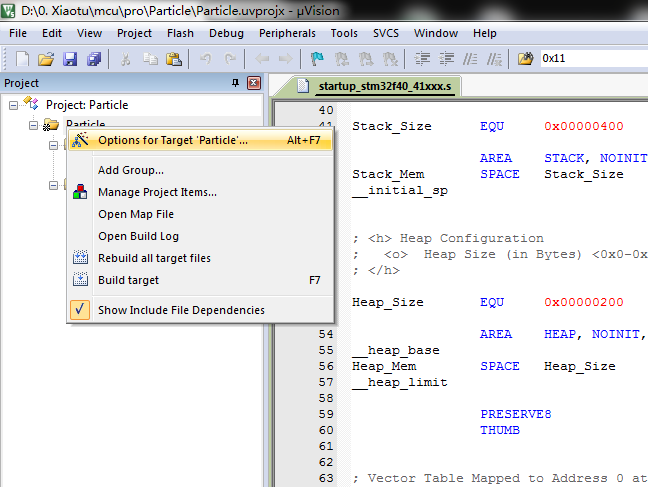The height and width of the screenshot is (487, 648).
Task: Toggle bookmark using the blue flag icon
Action: pos(317,59)
